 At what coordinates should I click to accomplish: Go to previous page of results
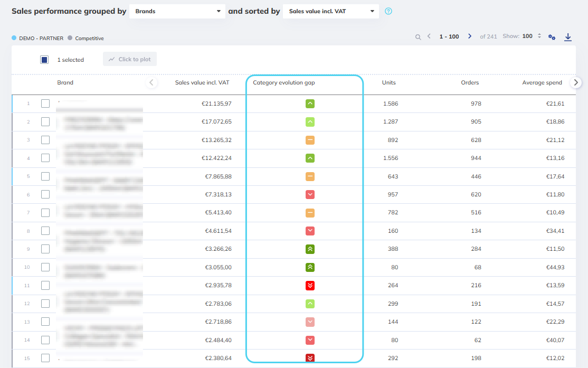(429, 36)
